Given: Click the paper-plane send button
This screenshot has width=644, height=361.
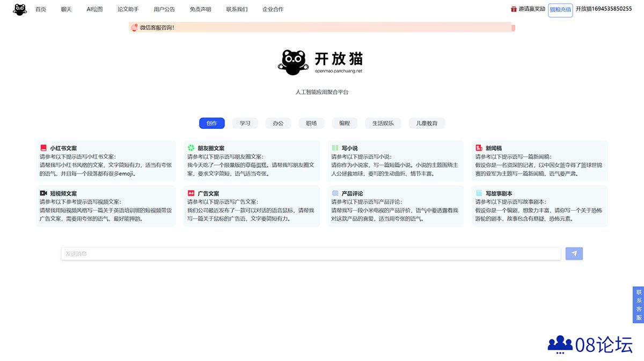Looking at the screenshot, I should [x=574, y=254].
